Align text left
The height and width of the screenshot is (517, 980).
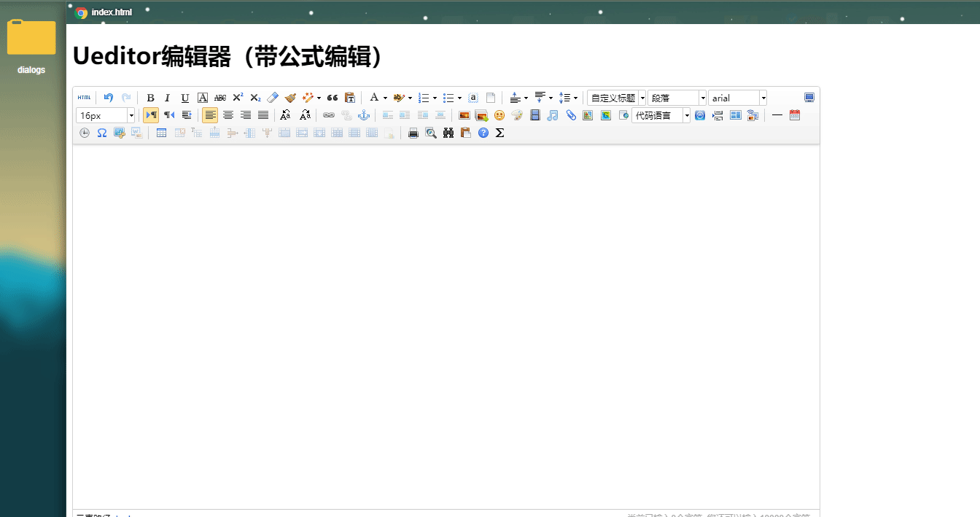click(x=211, y=115)
